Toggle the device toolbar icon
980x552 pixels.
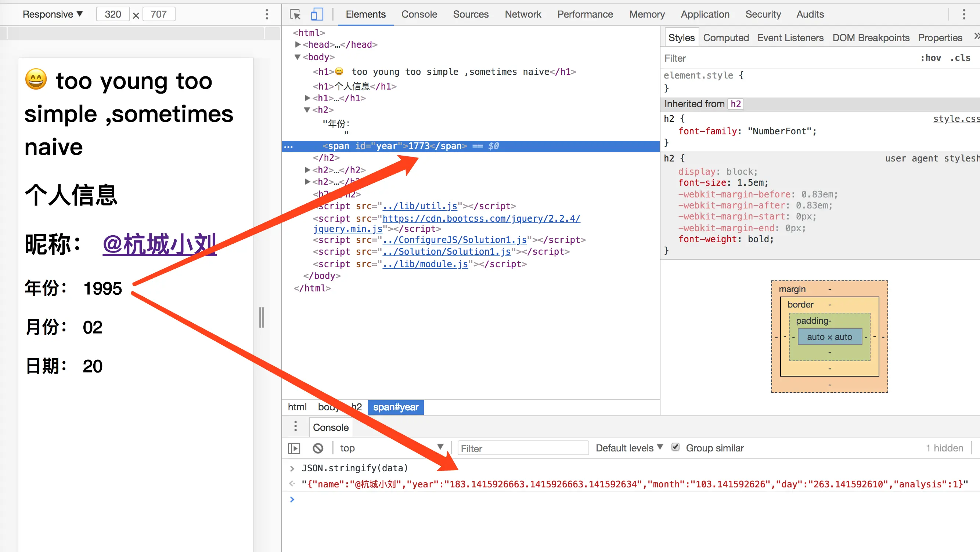pyautogui.click(x=317, y=14)
